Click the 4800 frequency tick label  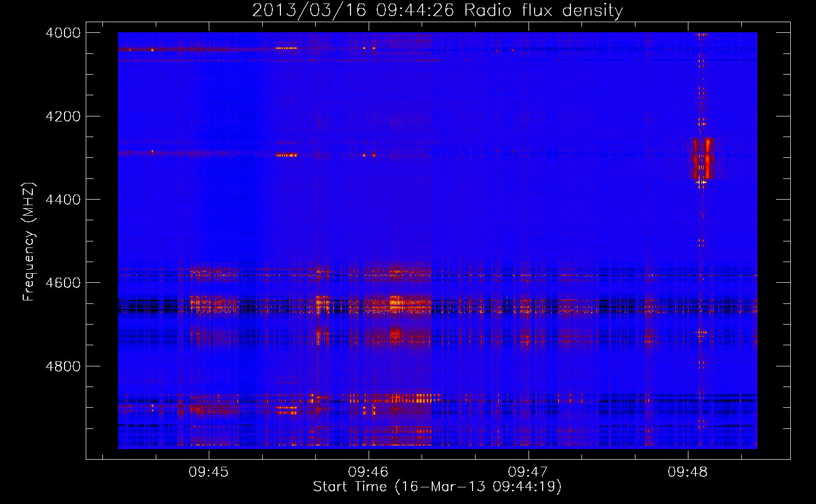63,366
